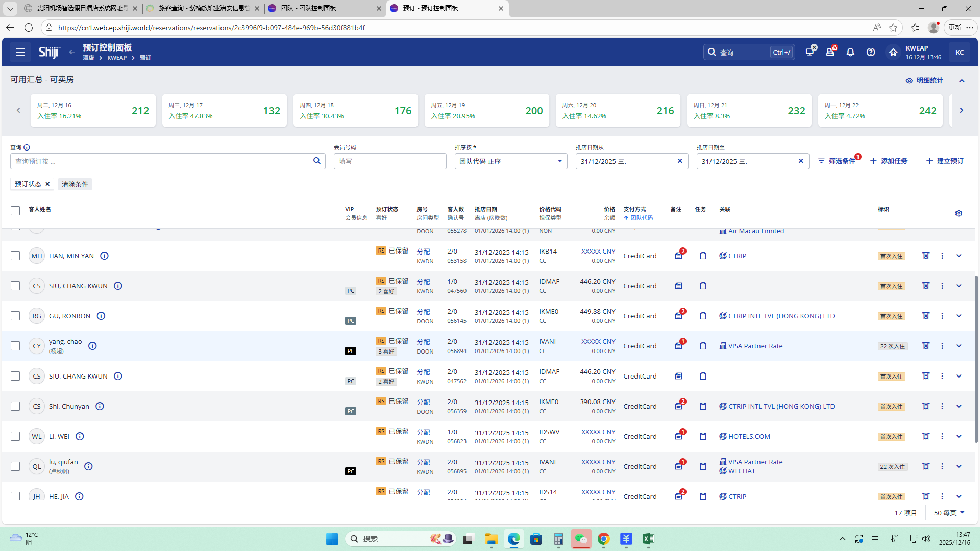Open the help question mark icon
The height and width of the screenshot is (551, 980).
[871, 52]
